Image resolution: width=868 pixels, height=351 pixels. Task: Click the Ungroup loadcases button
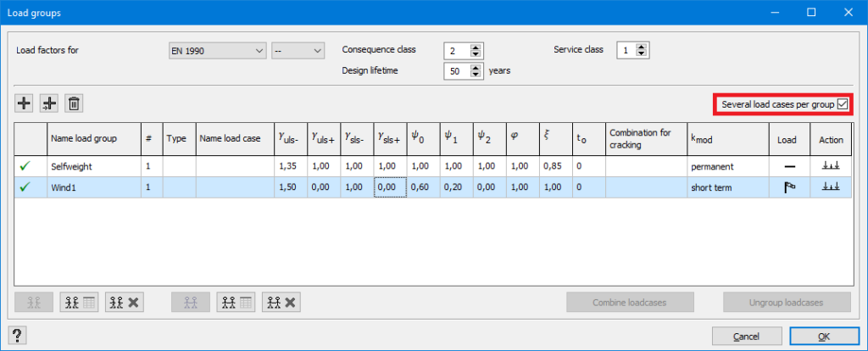pos(787,303)
